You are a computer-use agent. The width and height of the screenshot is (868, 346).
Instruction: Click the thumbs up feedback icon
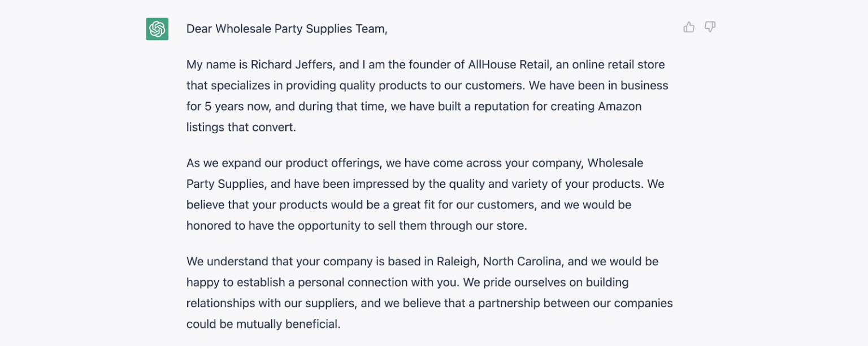[x=689, y=27]
